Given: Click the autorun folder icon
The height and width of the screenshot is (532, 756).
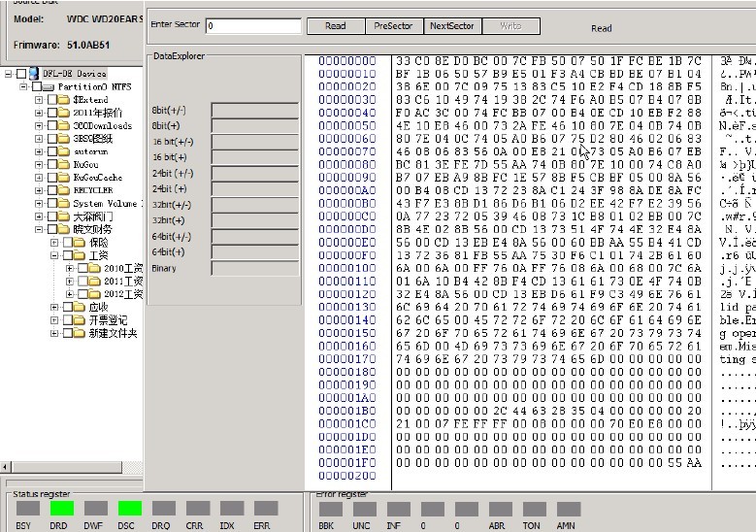Looking at the screenshot, I should pos(64,151).
